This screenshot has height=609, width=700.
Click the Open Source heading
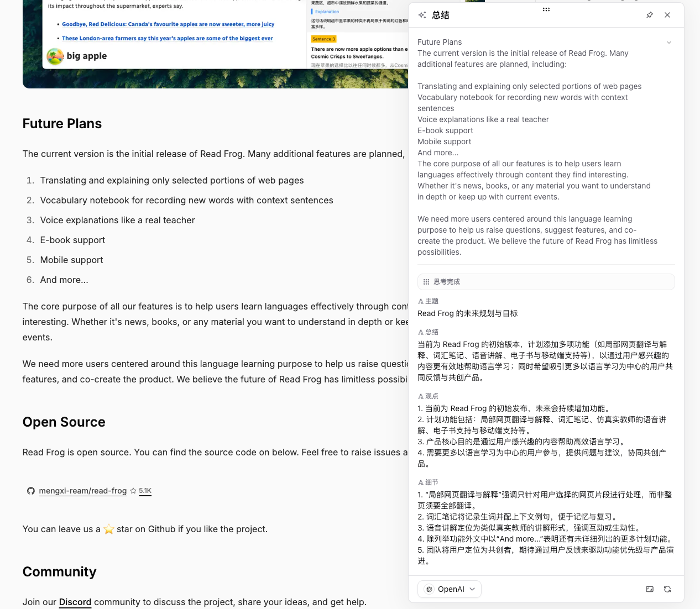64,422
